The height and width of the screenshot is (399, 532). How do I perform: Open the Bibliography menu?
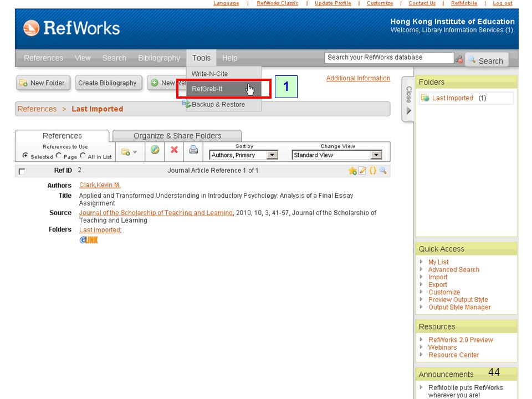pos(159,58)
